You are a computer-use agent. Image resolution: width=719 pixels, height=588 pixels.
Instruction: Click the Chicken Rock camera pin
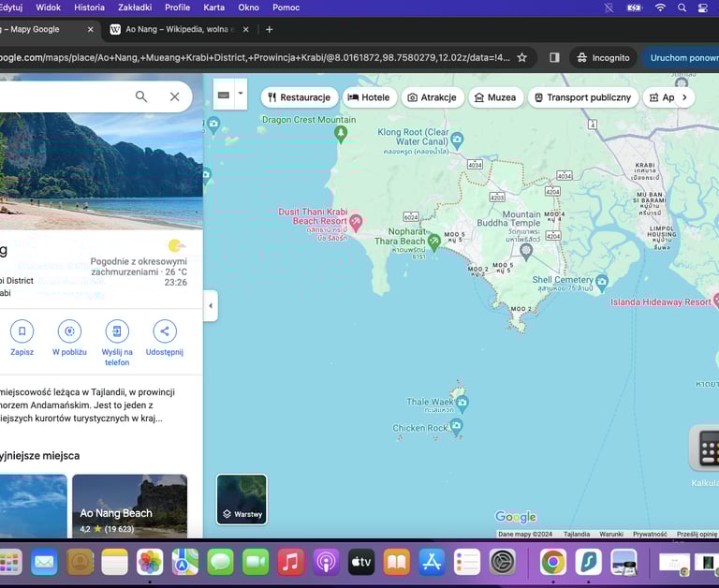[x=456, y=427]
